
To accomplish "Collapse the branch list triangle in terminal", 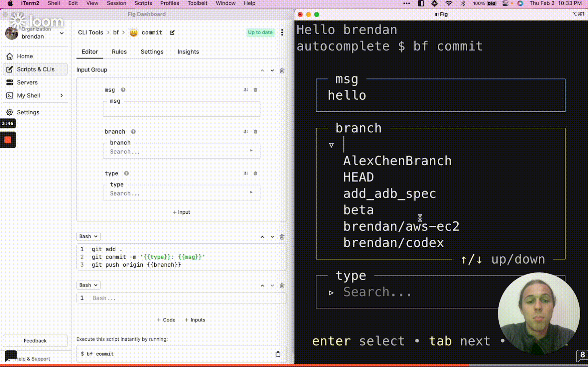I will point(331,145).
